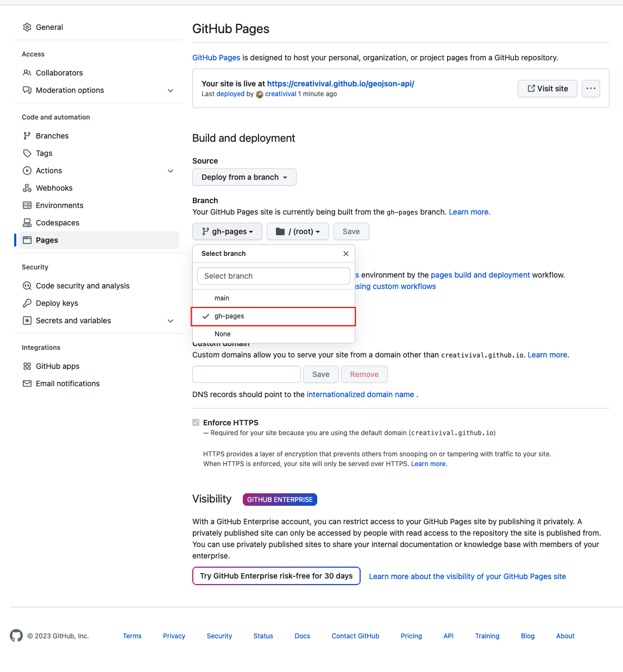
Task: Open the Deploy from a branch dropdown
Action: [244, 177]
